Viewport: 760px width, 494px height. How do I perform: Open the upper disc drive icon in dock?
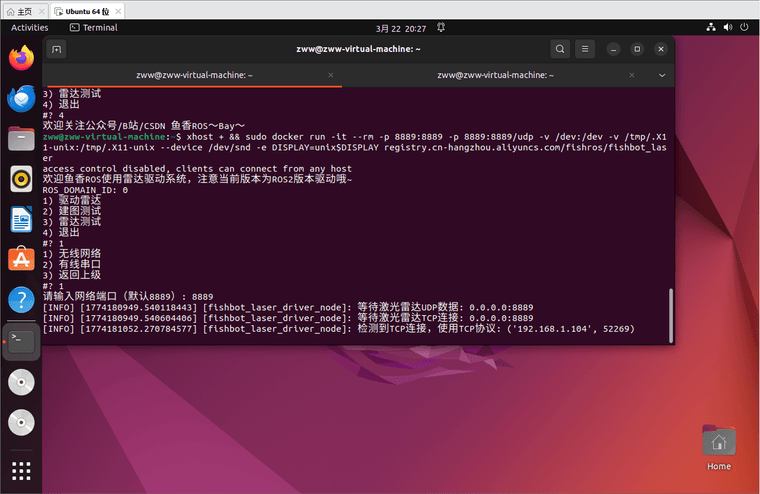21,382
